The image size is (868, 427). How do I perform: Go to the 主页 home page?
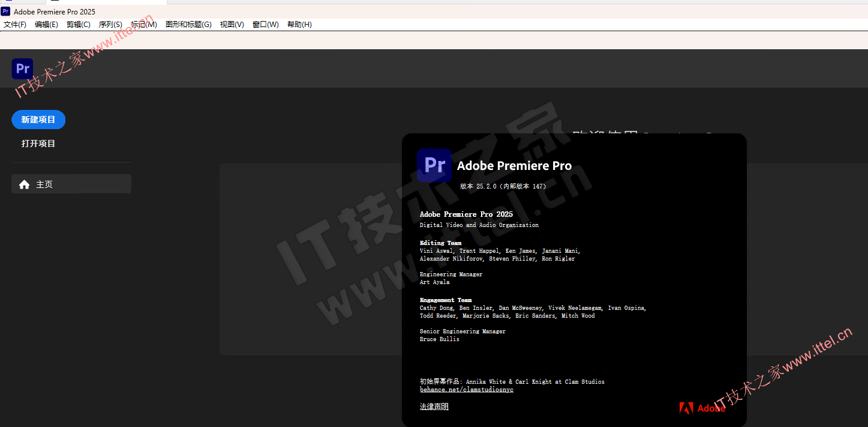71,184
